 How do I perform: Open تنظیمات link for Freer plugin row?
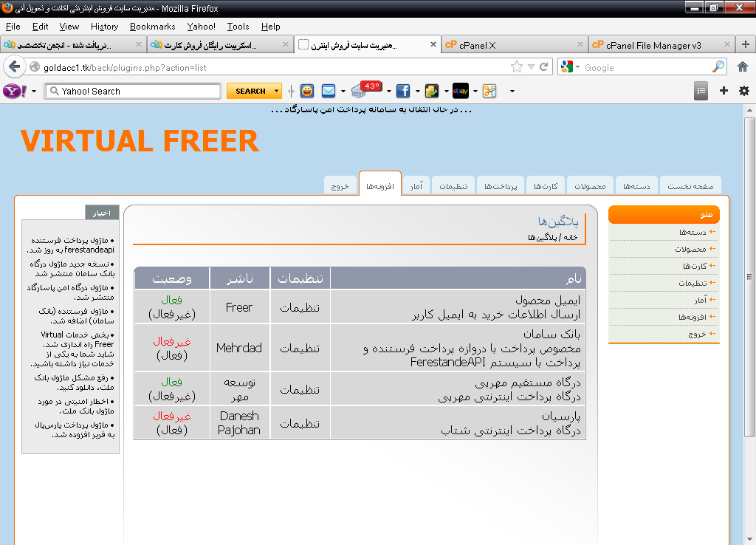(x=300, y=308)
